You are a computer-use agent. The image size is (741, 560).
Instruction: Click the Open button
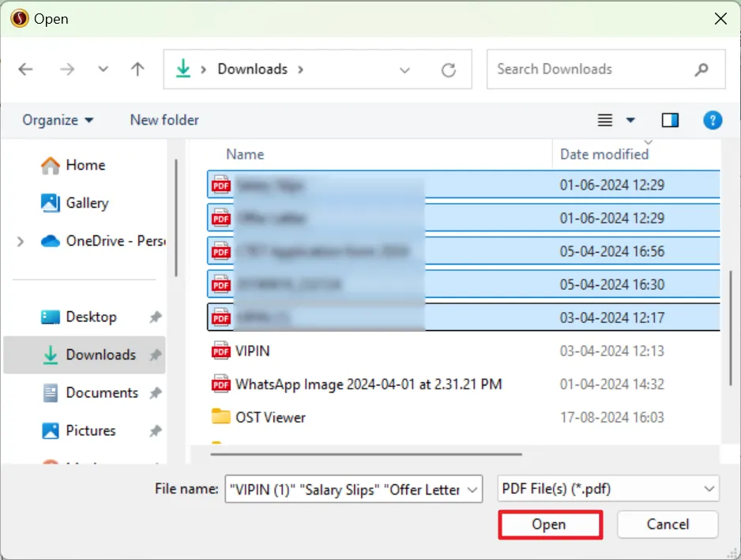[550, 524]
